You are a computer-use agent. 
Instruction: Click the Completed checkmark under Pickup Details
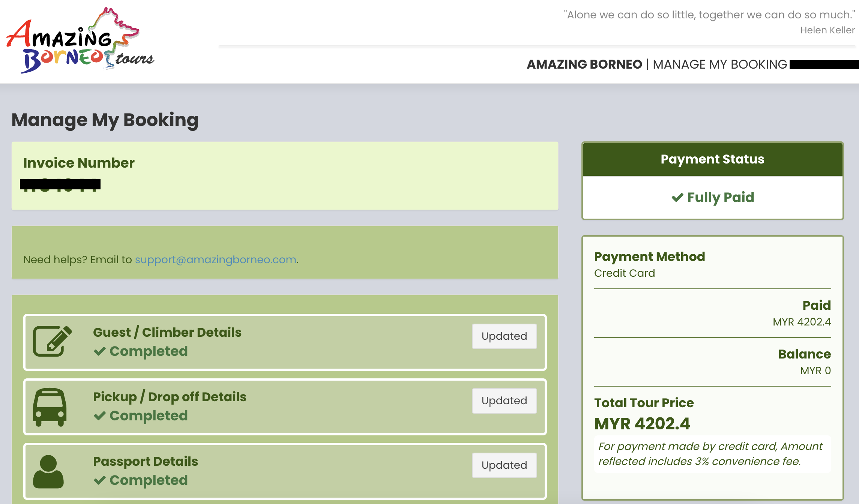click(x=99, y=416)
